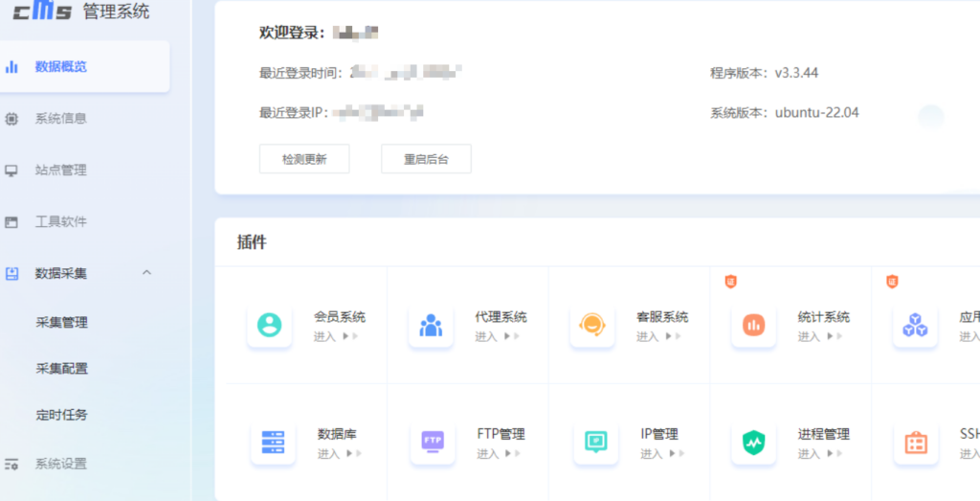Click the 数据库 database plugin icon
The height and width of the screenshot is (501, 980).
click(273, 443)
